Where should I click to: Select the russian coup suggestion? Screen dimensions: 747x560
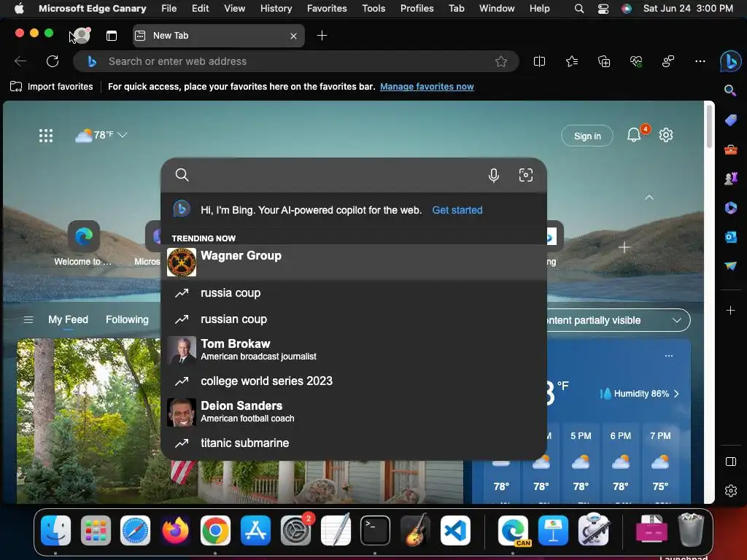[x=354, y=319]
